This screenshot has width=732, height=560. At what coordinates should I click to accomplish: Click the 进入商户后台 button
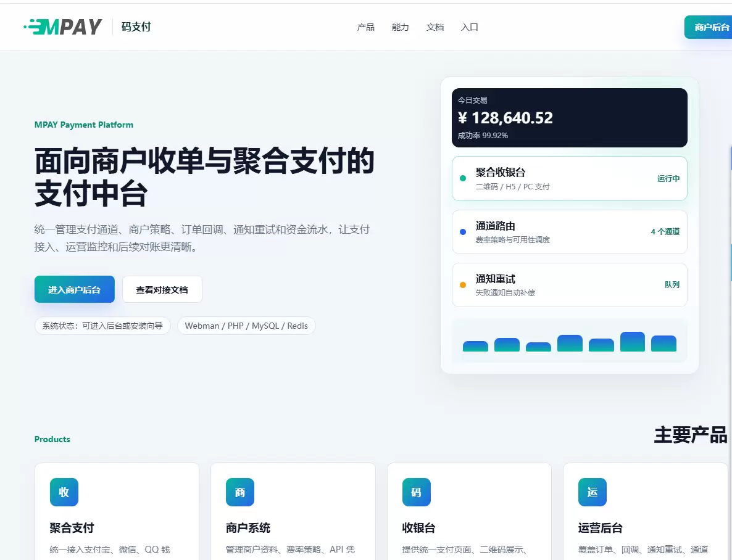(x=74, y=289)
